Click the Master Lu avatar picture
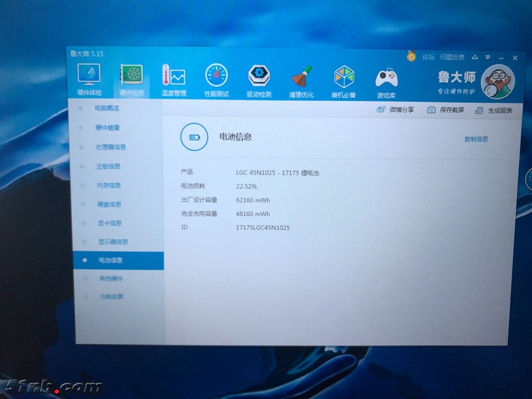This screenshot has width=532, height=399. 497,82
